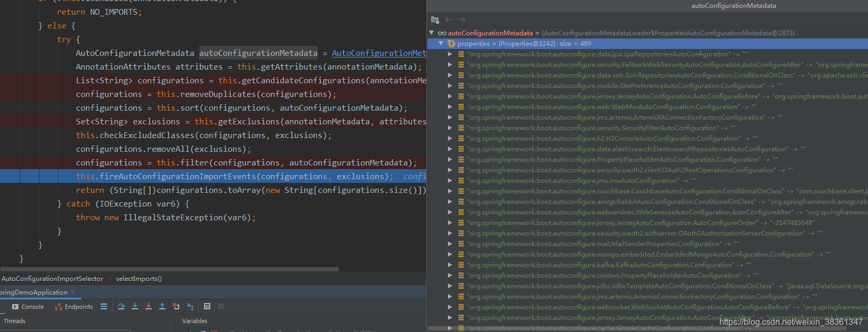Expand the RabbitAutoConfiguration.ConditionalOnClass entry
Viewport: 868px width, 332px height.
[450, 202]
